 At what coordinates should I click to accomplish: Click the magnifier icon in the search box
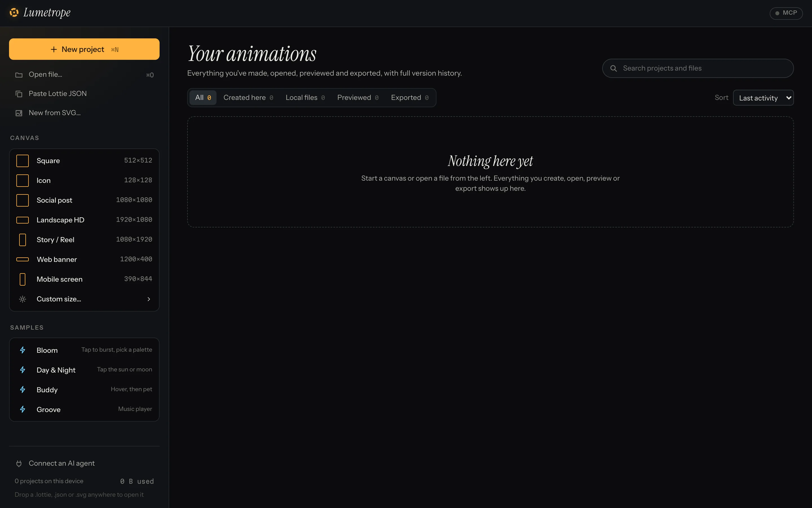pos(613,68)
